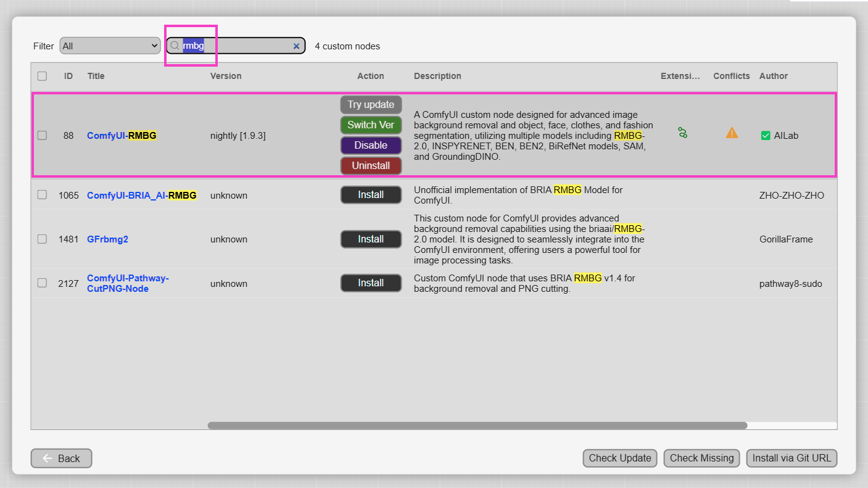Image resolution: width=868 pixels, height=488 pixels.
Task: Click the ID cell 1065
Action: (x=68, y=196)
